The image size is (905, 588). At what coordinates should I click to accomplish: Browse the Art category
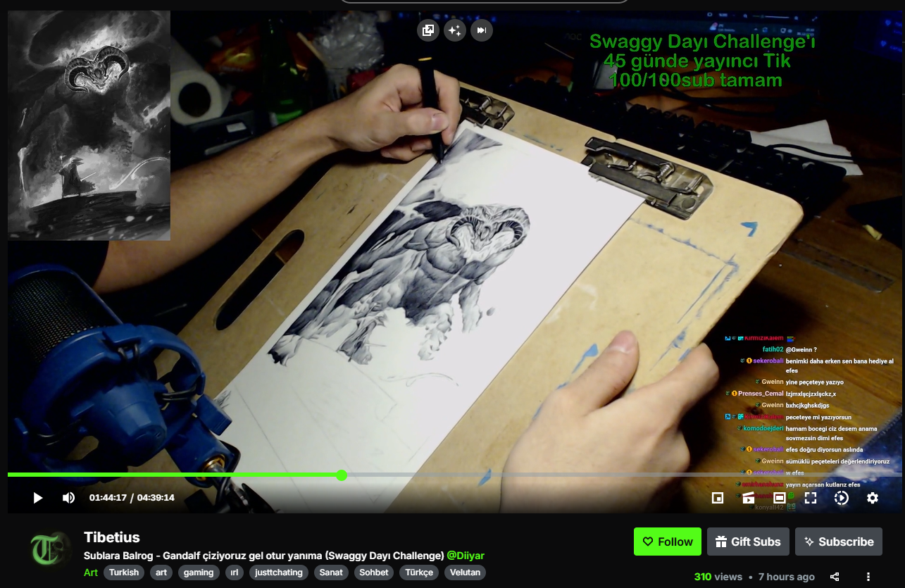coord(91,573)
